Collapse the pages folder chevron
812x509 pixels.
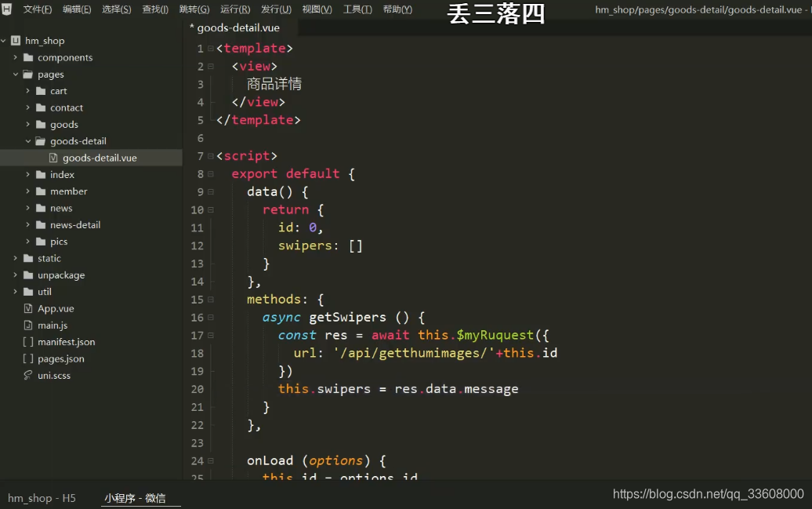click(x=16, y=75)
